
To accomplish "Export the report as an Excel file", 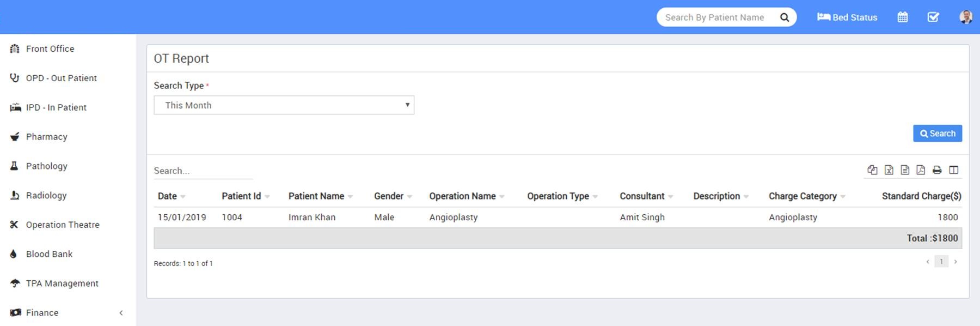I will [889, 170].
